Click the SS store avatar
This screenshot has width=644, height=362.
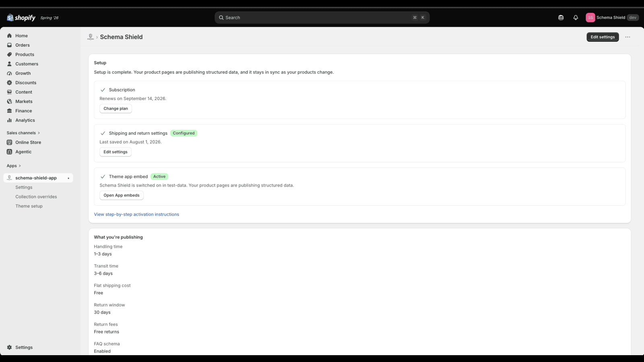590,18
